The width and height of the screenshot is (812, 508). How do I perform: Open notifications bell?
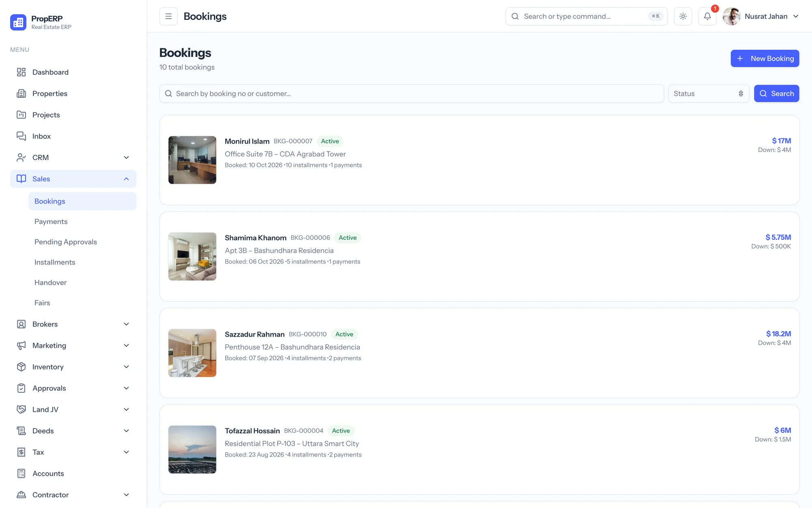click(707, 16)
